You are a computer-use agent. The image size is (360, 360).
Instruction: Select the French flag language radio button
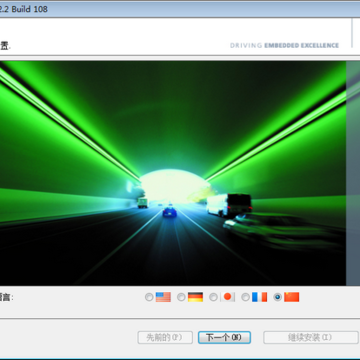tap(245, 297)
